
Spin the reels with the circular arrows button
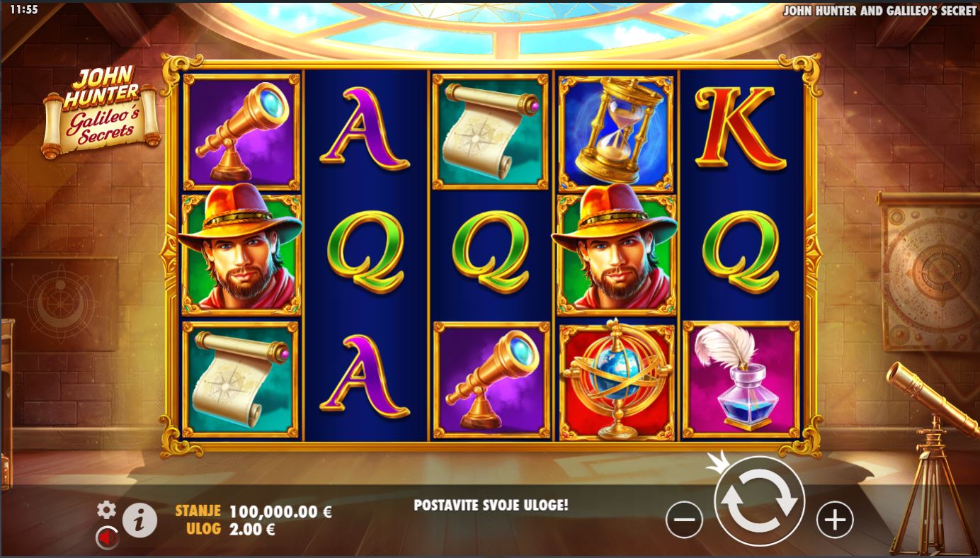pos(759,501)
